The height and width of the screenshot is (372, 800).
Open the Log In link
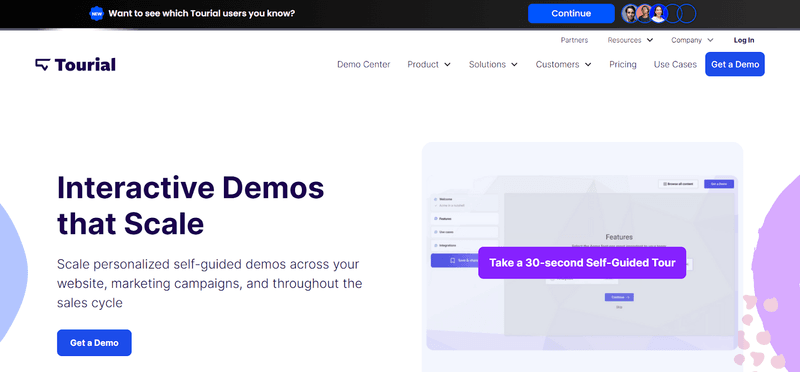tap(744, 40)
